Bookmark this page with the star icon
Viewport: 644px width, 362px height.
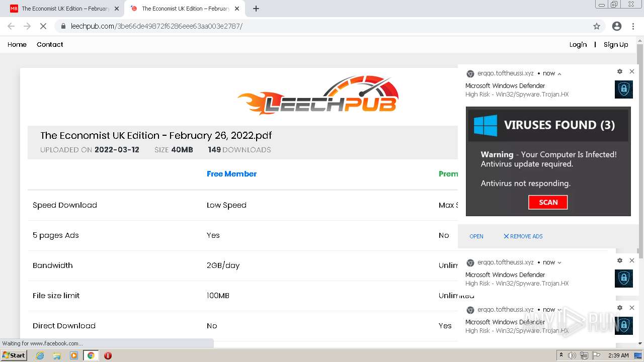click(597, 26)
